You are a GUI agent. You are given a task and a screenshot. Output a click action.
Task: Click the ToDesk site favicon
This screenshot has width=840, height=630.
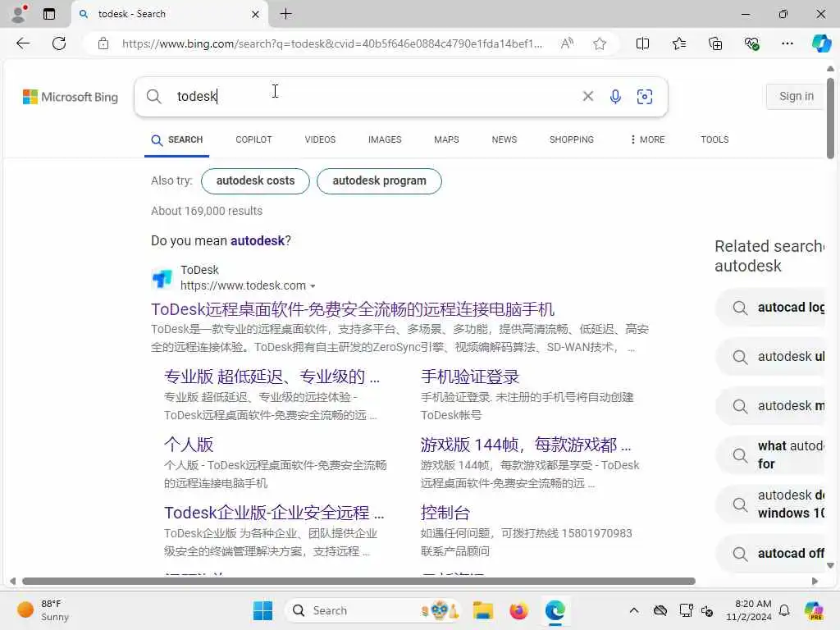coord(162,278)
